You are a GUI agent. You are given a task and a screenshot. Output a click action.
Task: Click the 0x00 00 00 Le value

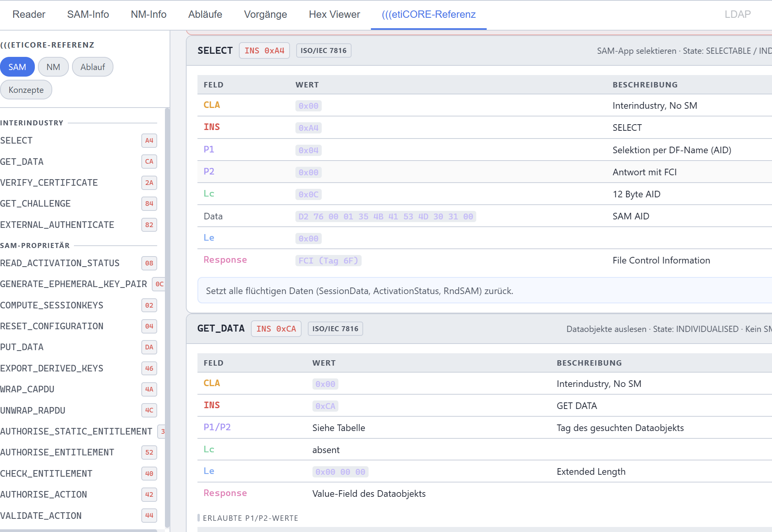point(340,472)
